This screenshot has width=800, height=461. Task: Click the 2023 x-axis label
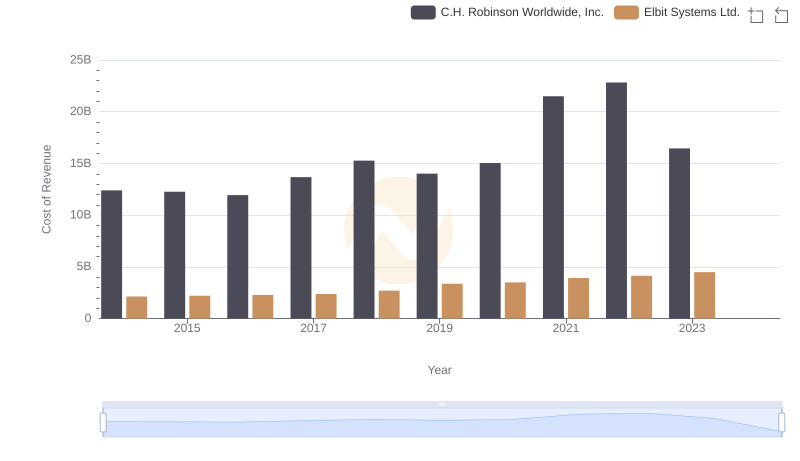pyautogui.click(x=692, y=328)
